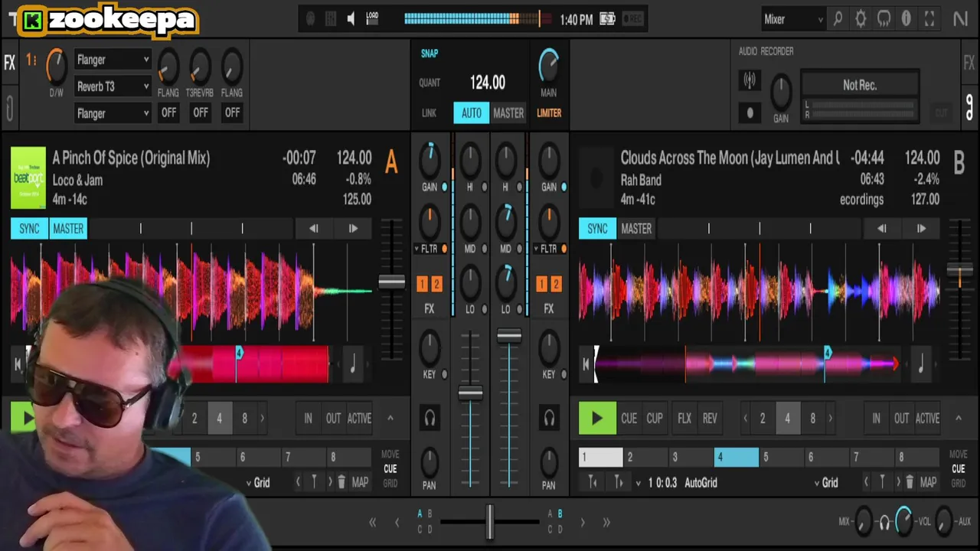980x551 pixels.
Task: Click the broadcasting antenna icon in Audio Recorder
Action: click(x=750, y=80)
